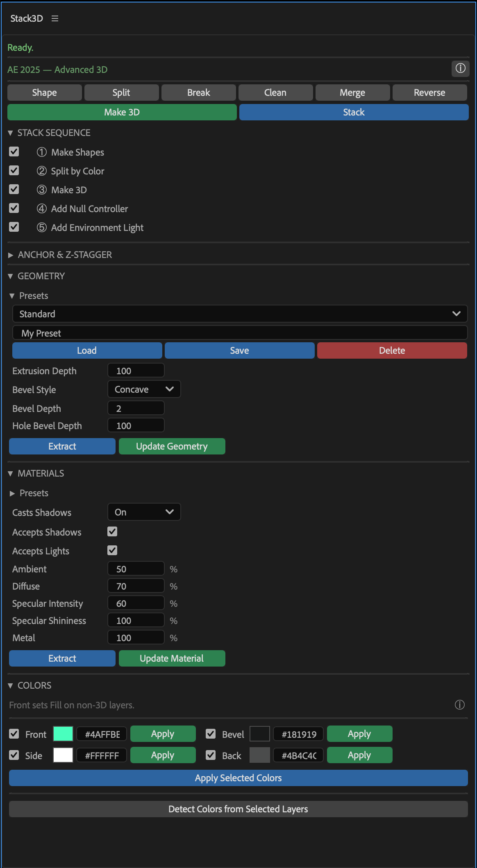Click the info icon in Colors section
Image resolution: width=477 pixels, height=868 pixels.
[x=460, y=705]
